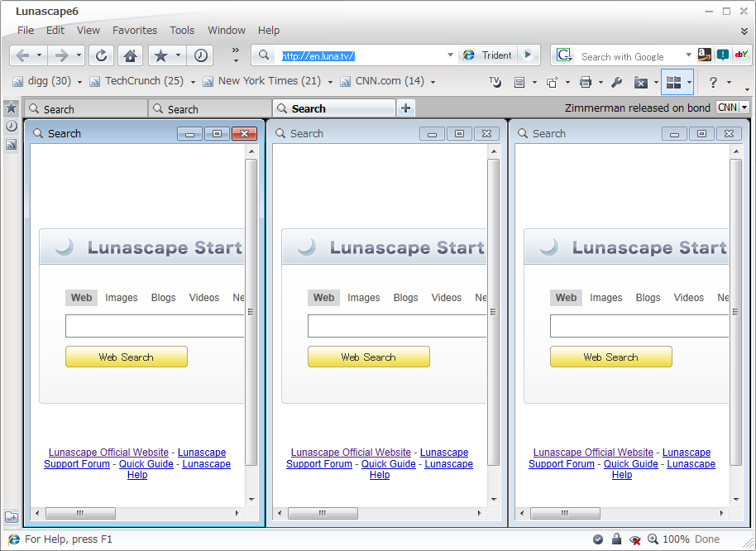Viewport: 756px width, 551px height.
Task: Click the TV toolbar icon
Action: (x=495, y=83)
